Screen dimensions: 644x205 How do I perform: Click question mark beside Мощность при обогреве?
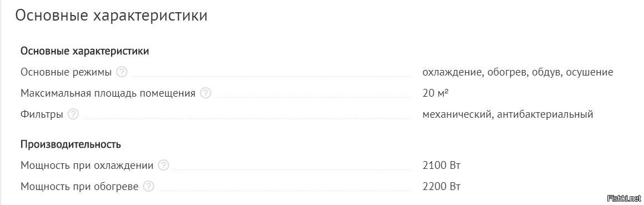148,187
